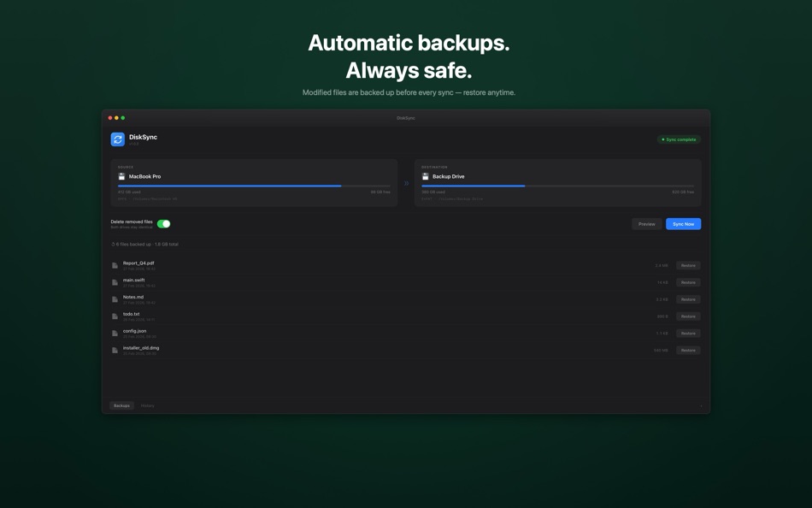The width and height of the screenshot is (812, 508).
Task: Click the config.json file name
Action: pyautogui.click(x=135, y=331)
